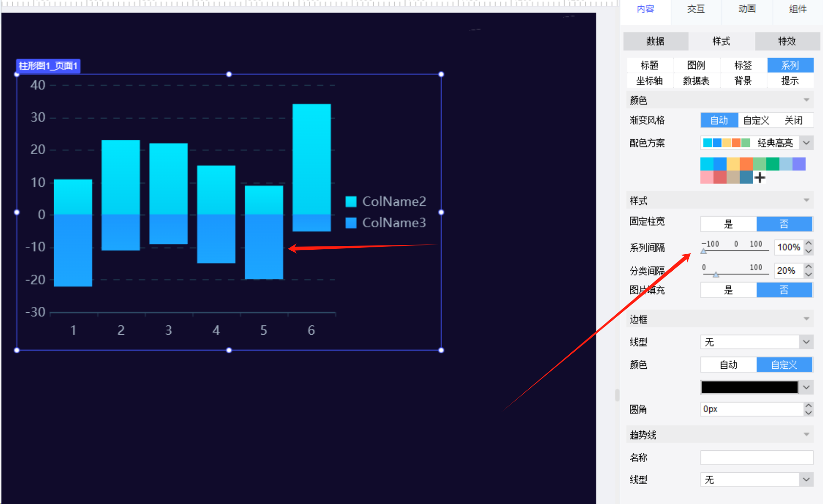Set 渐变风格 to 自定义
Image resolution: width=823 pixels, height=504 pixels.
click(x=756, y=120)
